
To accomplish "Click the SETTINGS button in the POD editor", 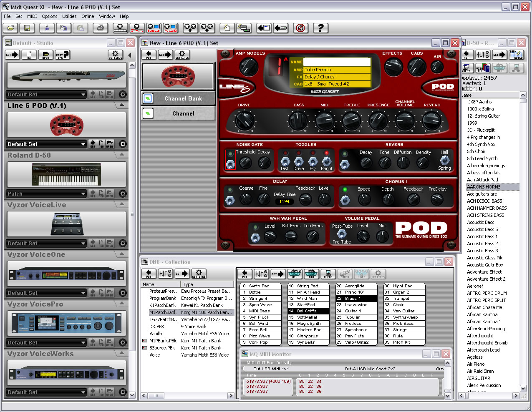I will click(182, 55).
